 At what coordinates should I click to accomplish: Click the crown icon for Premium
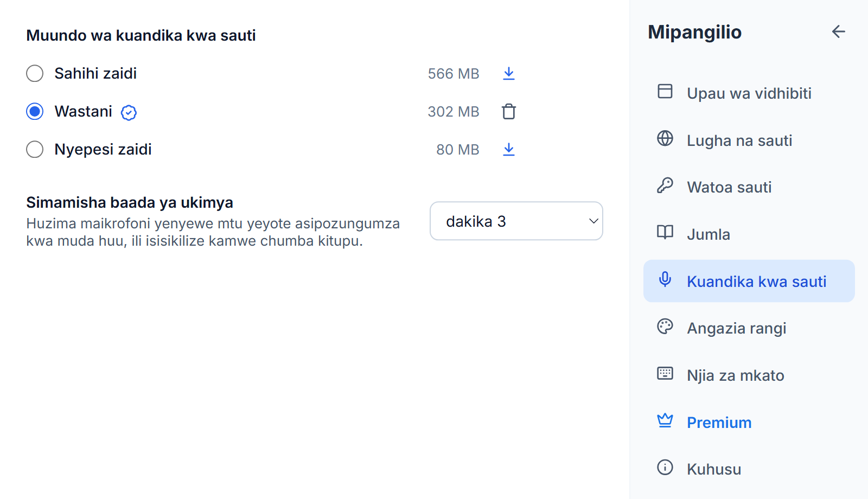665,420
